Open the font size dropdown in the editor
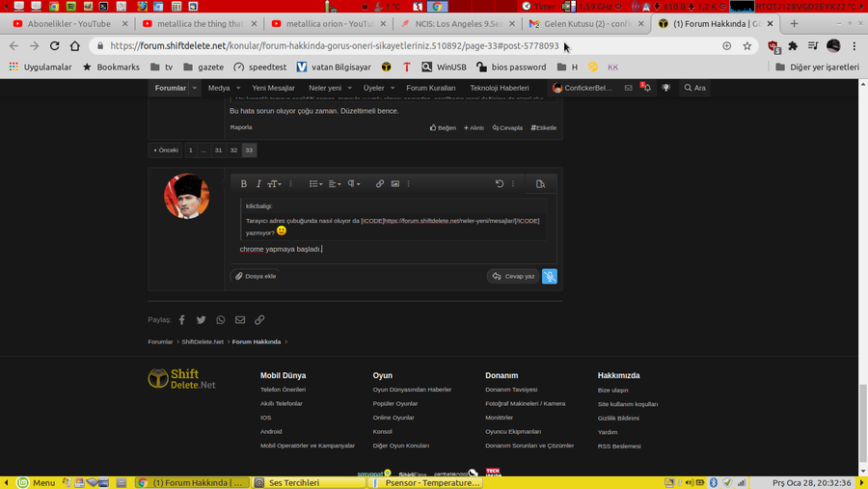The width and height of the screenshot is (868, 489). 275,184
